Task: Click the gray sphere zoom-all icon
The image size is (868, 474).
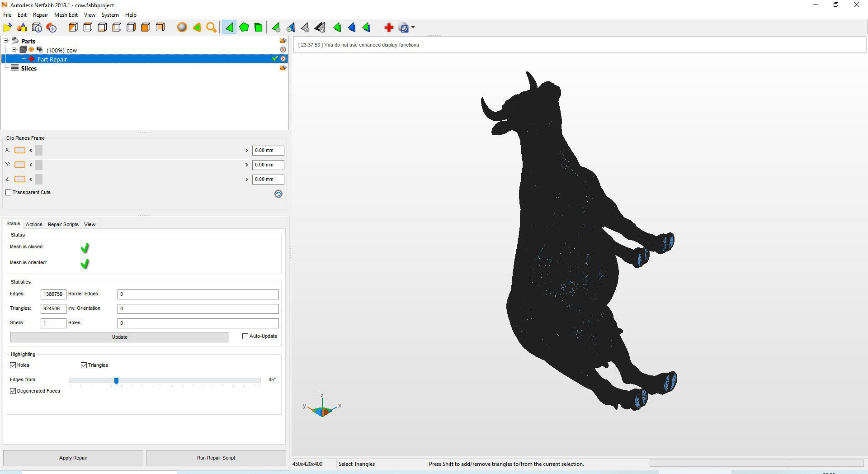Action: coord(182,28)
